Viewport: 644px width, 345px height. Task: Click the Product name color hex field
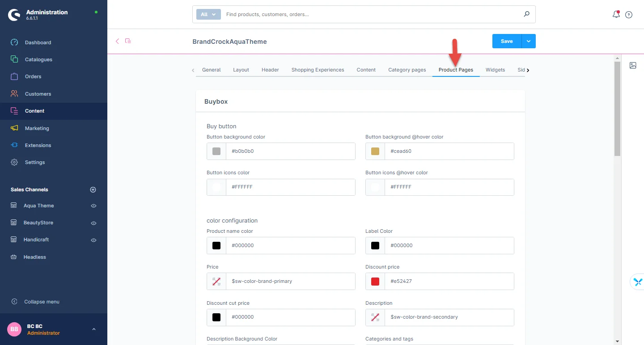click(290, 245)
